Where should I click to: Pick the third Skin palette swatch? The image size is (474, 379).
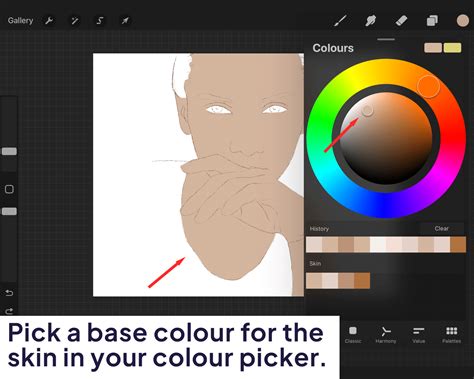click(x=346, y=280)
